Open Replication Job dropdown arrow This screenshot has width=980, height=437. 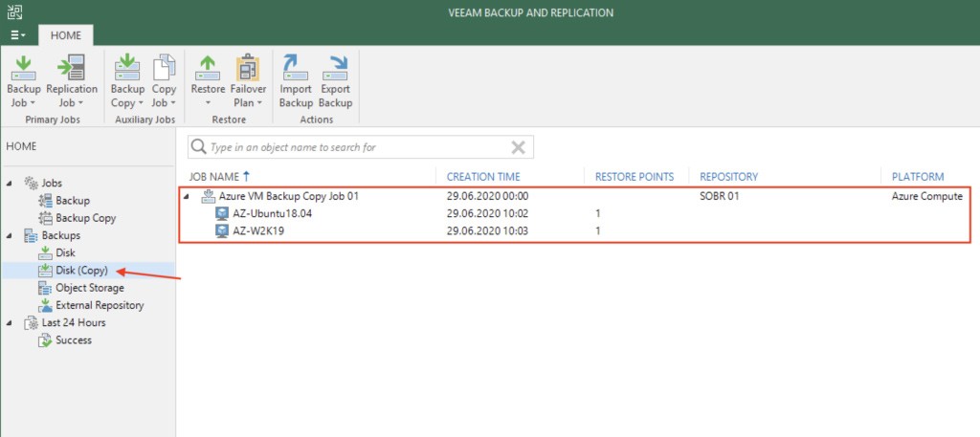click(80, 103)
